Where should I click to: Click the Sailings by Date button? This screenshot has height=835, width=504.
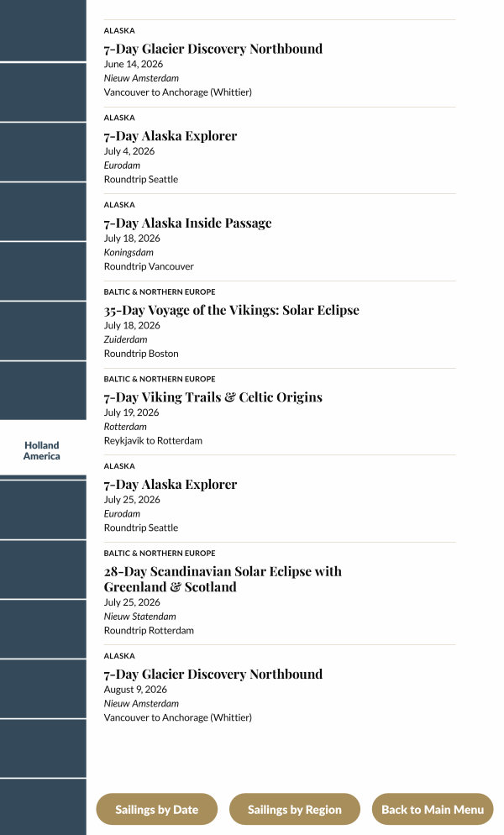pos(156,810)
